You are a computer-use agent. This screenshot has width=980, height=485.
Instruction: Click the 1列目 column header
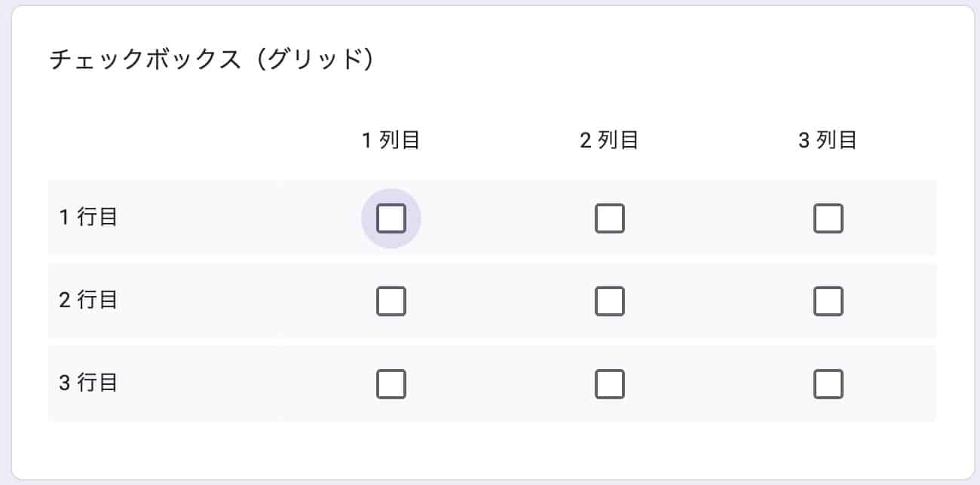[391, 140]
